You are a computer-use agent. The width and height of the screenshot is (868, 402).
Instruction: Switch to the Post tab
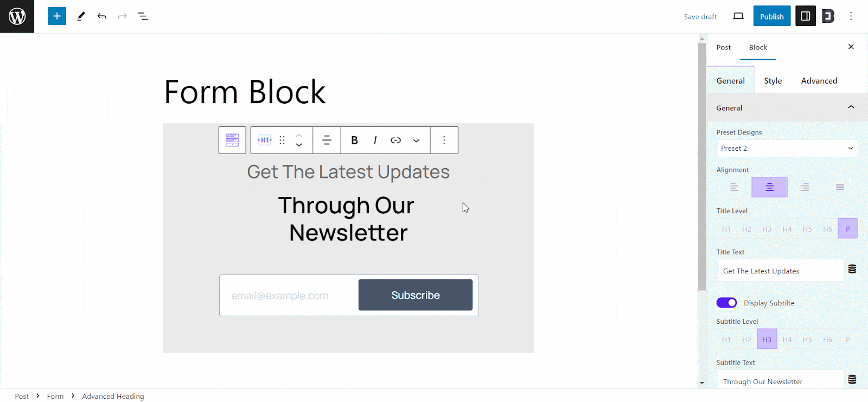point(723,47)
